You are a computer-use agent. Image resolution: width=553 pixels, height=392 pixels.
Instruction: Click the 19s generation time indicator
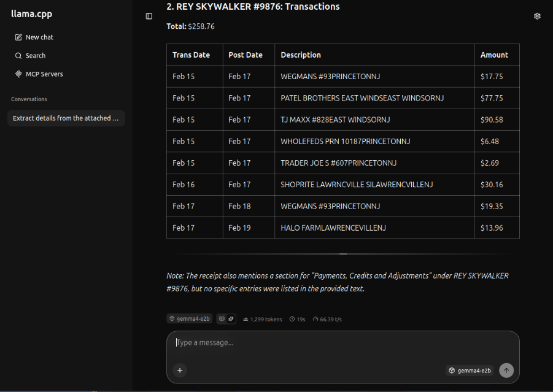pyautogui.click(x=298, y=319)
